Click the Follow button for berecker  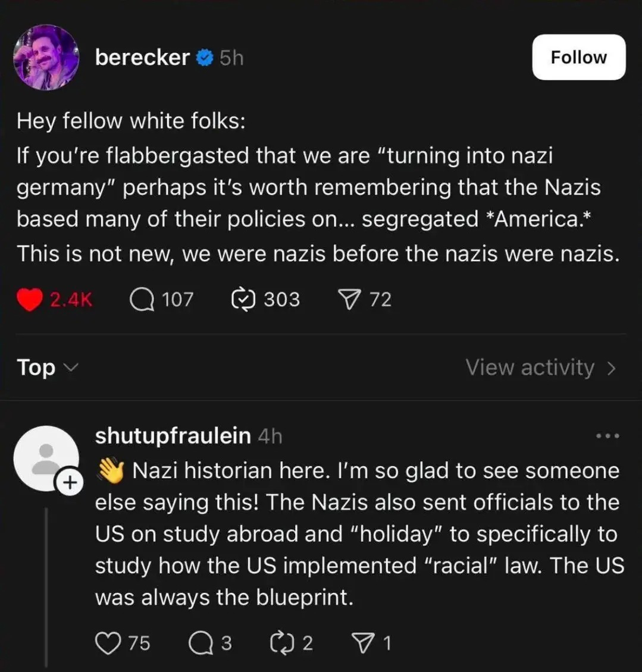point(578,57)
